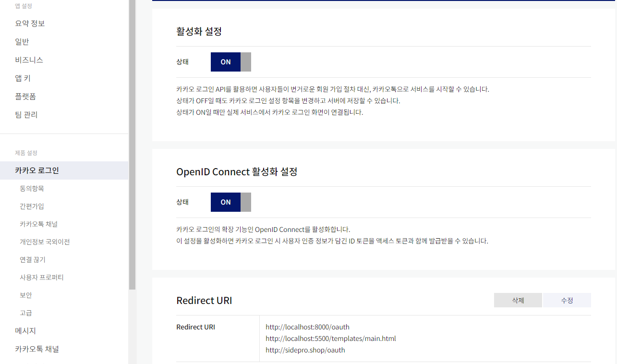The width and height of the screenshot is (617, 364).
Task: Click the sidebar vertical scrollbar
Action: [132, 144]
